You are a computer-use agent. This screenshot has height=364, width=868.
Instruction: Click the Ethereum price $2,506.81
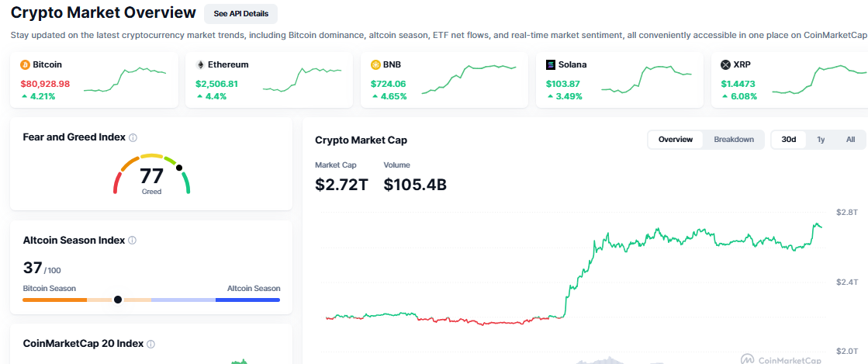tap(217, 85)
